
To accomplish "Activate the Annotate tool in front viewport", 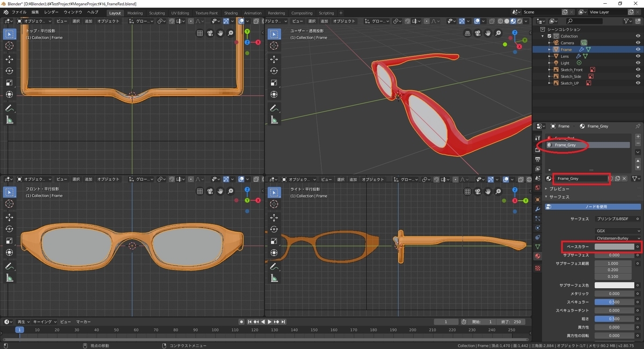I will click(9, 266).
